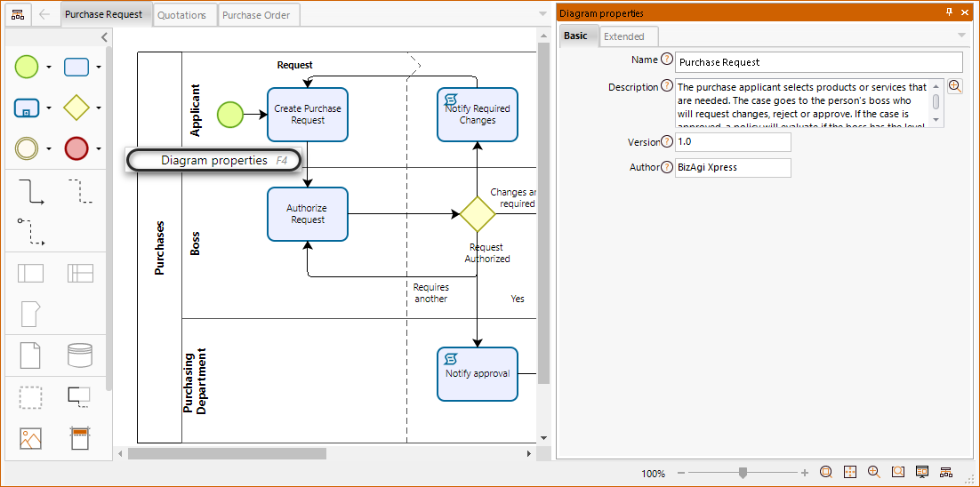Select the Data Store cylinder shape
This screenshot has width=980, height=487.
click(x=80, y=355)
